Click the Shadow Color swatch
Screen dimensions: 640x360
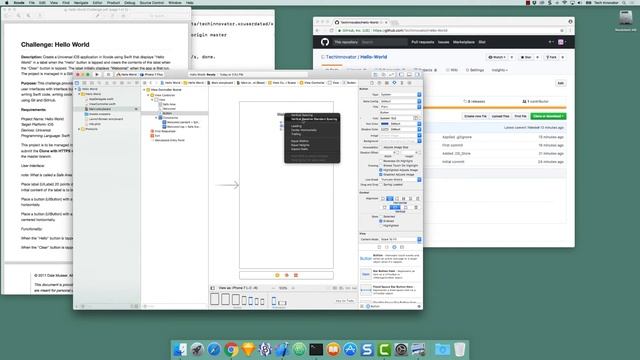coord(384,129)
